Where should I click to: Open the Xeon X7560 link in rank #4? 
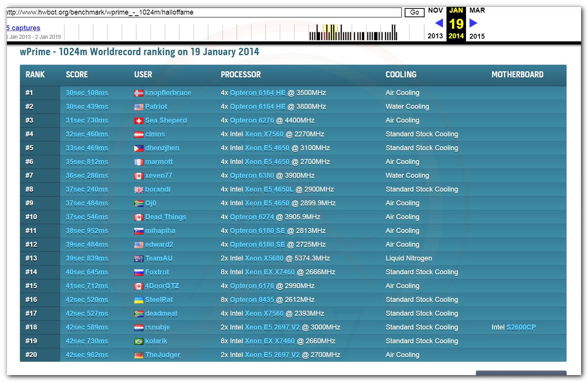pyautogui.click(x=264, y=134)
